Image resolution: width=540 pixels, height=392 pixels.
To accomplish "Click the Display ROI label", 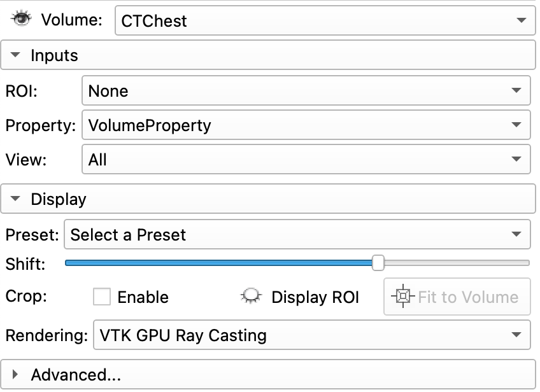I will [x=315, y=297].
